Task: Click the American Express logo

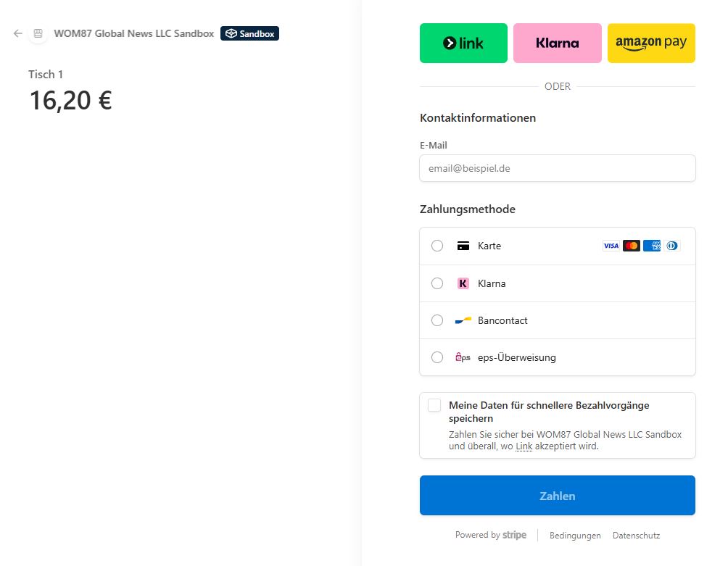Action: point(652,246)
